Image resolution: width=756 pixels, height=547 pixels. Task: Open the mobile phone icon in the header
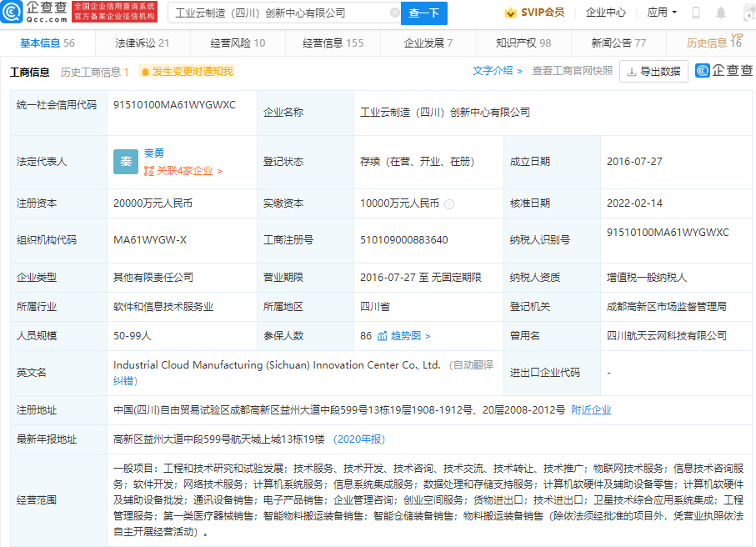coord(696,13)
